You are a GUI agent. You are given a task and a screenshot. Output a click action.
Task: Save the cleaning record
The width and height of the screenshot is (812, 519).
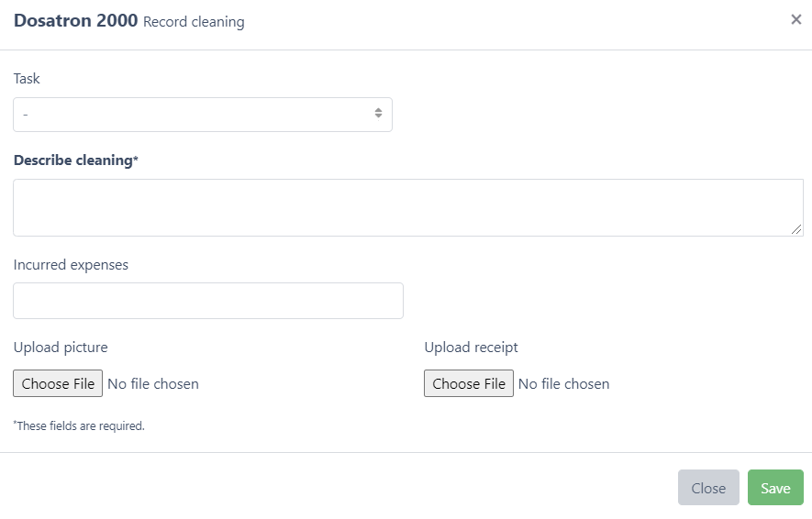775,488
